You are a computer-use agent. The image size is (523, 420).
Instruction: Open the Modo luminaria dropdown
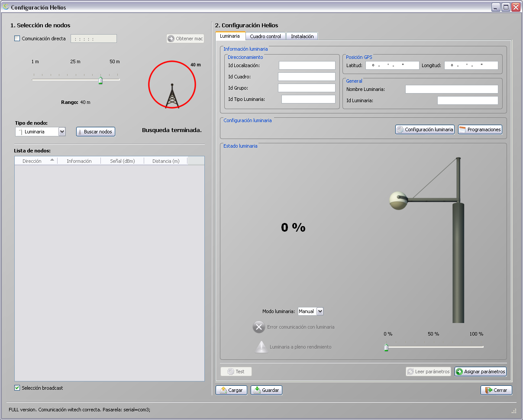pyautogui.click(x=320, y=311)
